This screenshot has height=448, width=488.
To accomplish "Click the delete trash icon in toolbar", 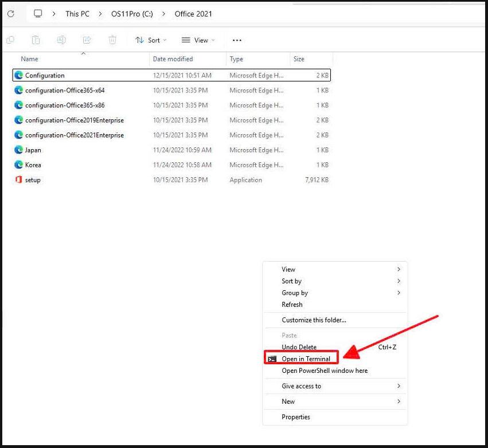I will 112,40.
